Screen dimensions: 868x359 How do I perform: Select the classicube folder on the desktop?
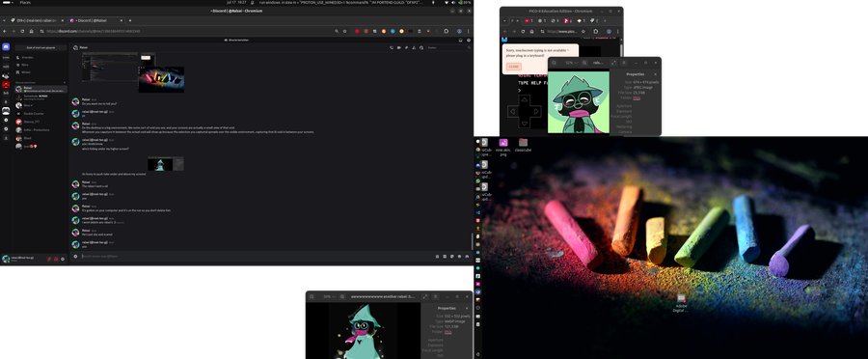(x=523, y=146)
